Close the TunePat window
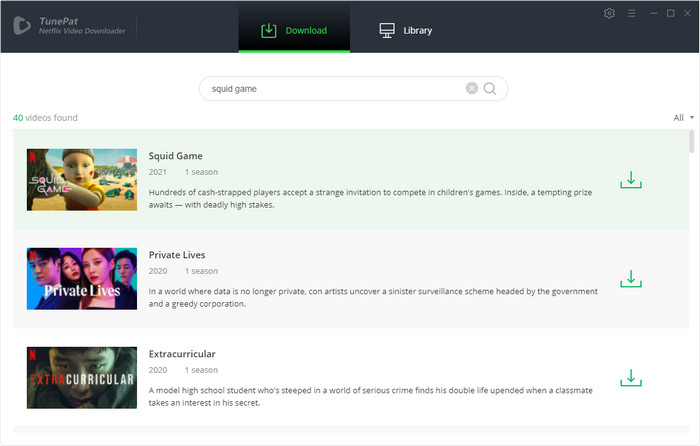The image size is (700, 446). [x=688, y=13]
